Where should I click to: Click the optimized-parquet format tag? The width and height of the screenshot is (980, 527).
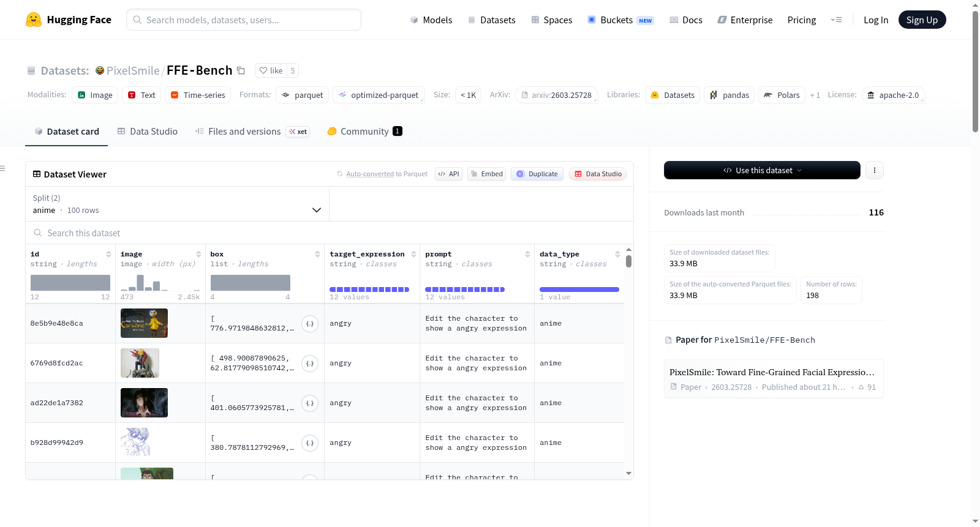(379, 95)
